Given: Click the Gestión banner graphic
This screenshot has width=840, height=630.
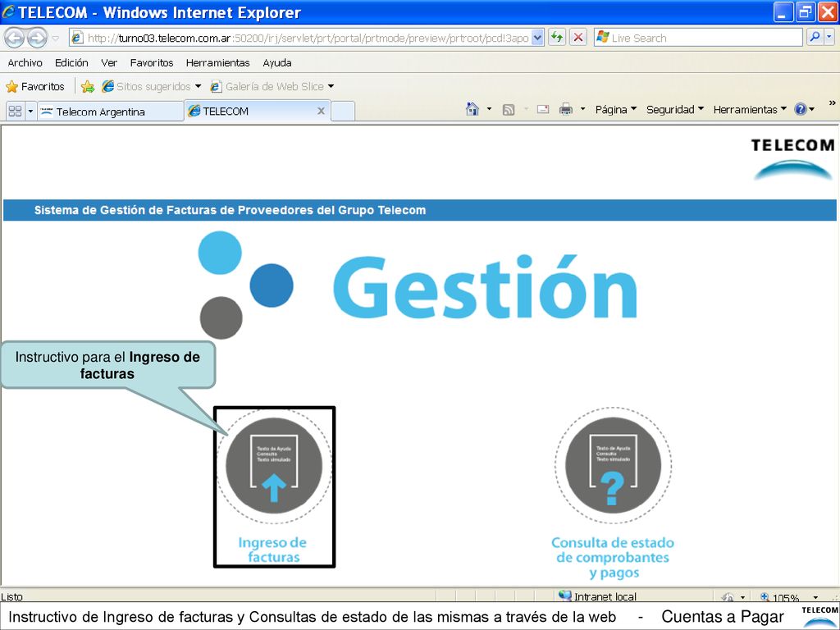Looking at the screenshot, I should tap(418, 286).
